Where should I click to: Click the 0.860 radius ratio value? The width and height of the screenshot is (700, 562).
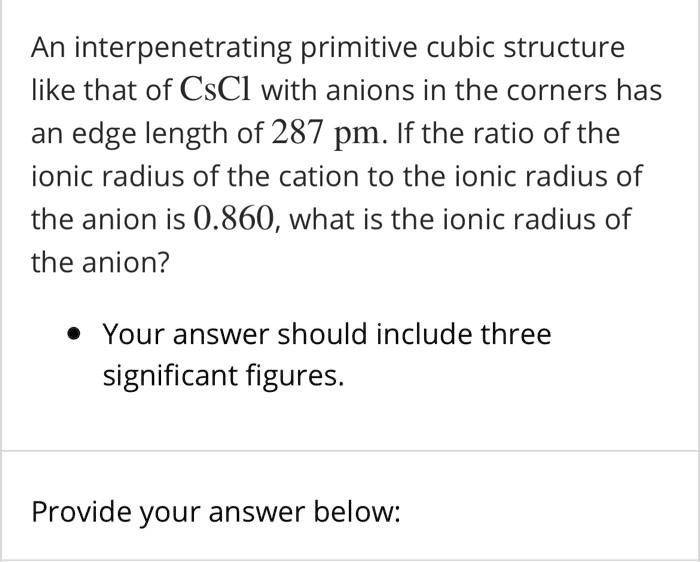[x=233, y=219]
